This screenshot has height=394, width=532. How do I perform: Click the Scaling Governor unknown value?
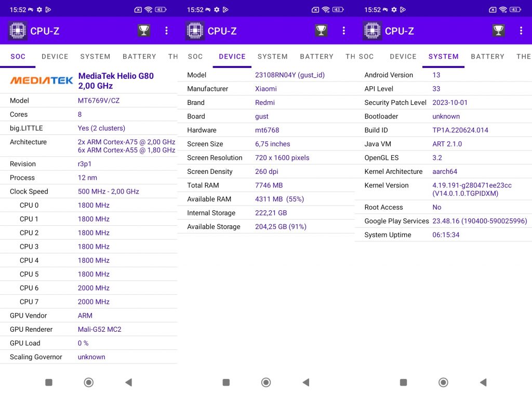point(91,357)
